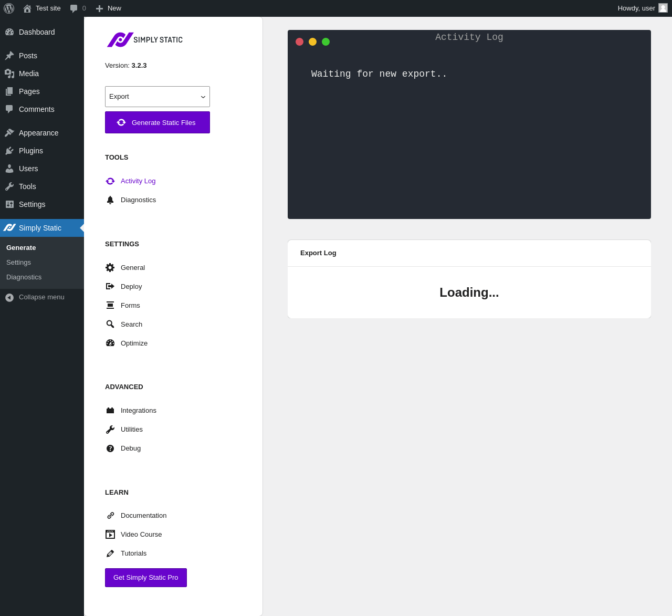The height and width of the screenshot is (616, 672).
Task: Click the Activity Log refresh icon
Action: (x=110, y=181)
